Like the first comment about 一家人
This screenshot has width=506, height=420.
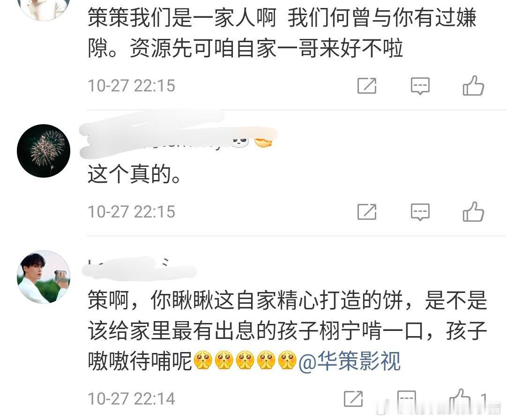click(x=473, y=86)
